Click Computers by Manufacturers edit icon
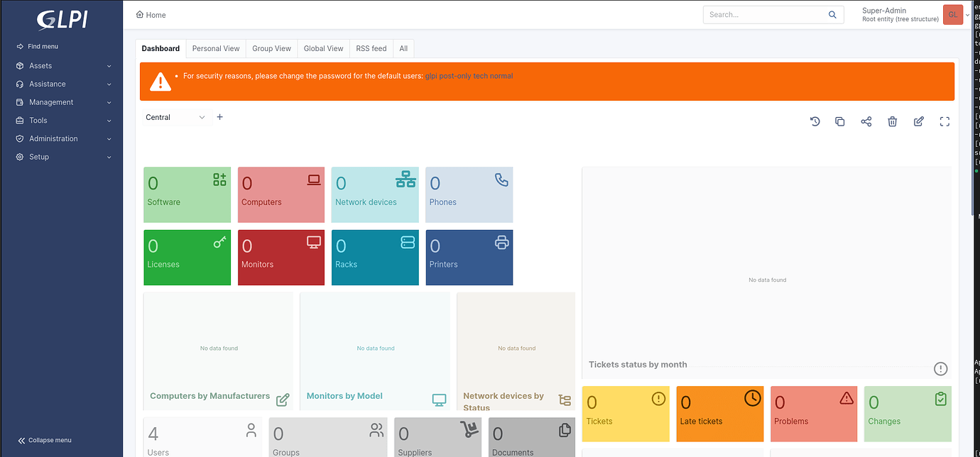Screen dimensions: 980x457 [x=283, y=400]
